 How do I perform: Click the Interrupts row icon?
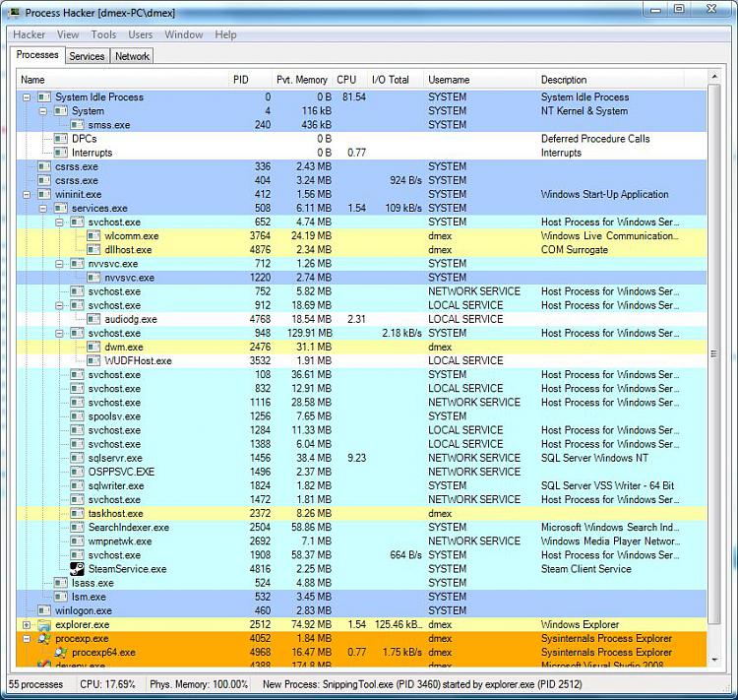pos(61,153)
